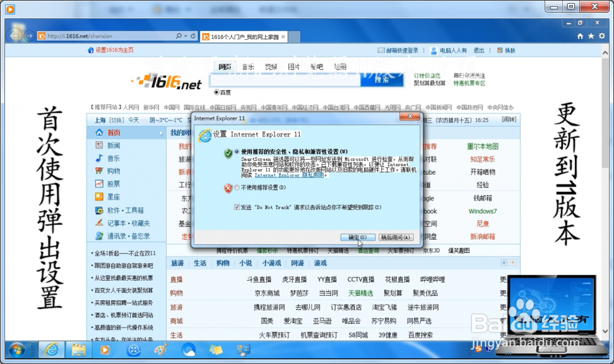Viewport: 614px width, 364px height.
Task: Open File Explorer from the taskbar
Action: point(78,349)
